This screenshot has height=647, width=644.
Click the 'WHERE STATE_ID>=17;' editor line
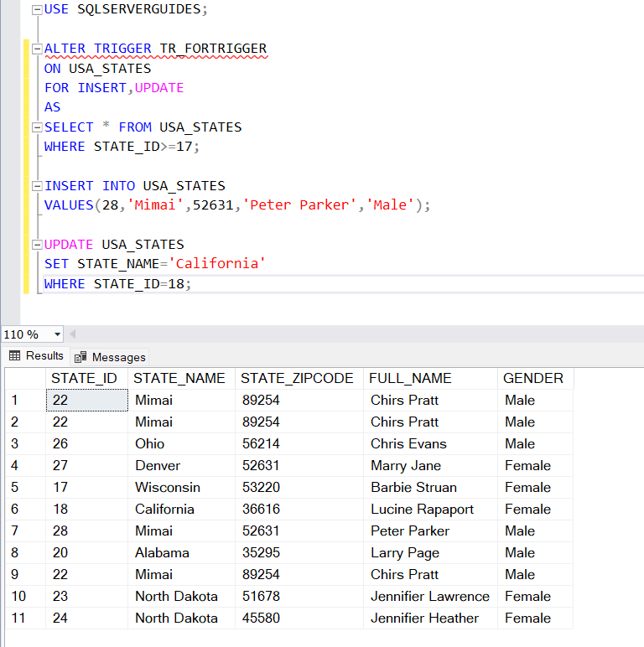(x=122, y=147)
